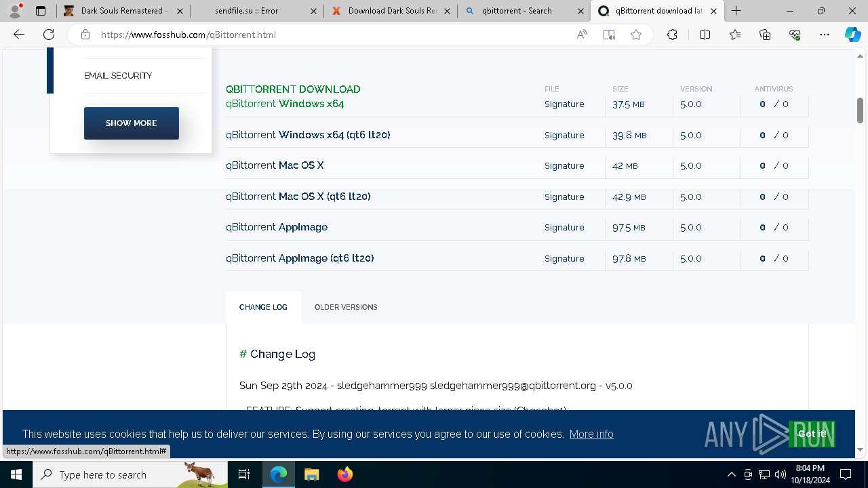Open Firefox from taskbar
This screenshot has width=868, height=488.
344,474
